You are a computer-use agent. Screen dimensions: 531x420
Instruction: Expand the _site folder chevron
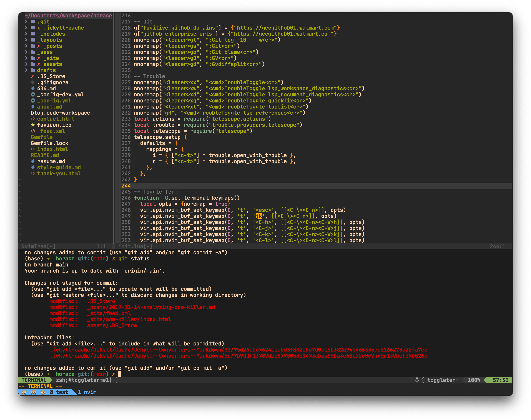point(26,58)
